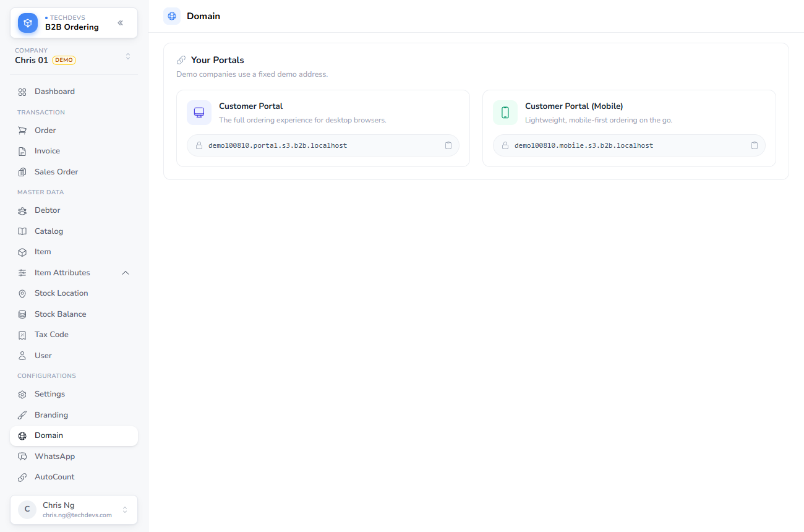804x532 pixels.
Task: Click the C avatar for Chris Ng
Action: [x=27, y=510]
